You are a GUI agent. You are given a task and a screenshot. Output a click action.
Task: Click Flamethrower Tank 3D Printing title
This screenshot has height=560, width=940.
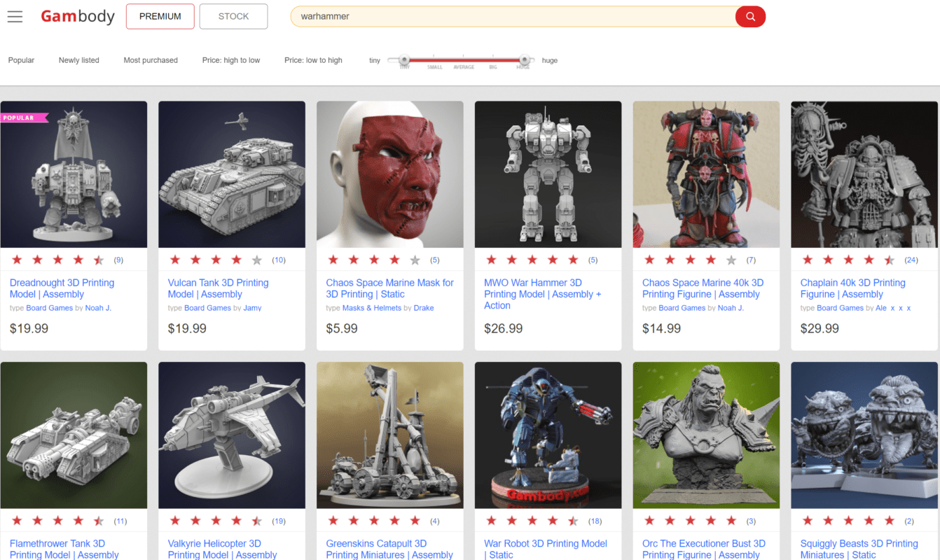(64, 549)
